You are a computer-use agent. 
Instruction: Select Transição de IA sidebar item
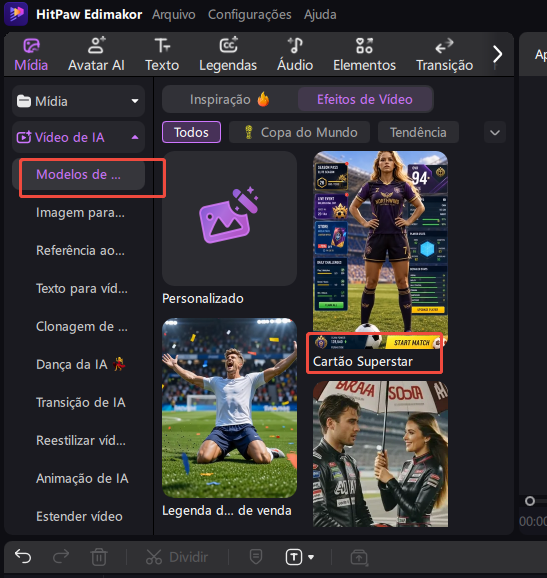pyautogui.click(x=81, y=403)
